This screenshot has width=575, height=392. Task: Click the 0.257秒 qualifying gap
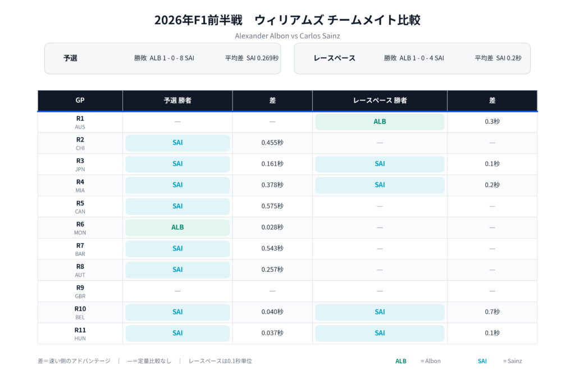click(x=272, y=270)
